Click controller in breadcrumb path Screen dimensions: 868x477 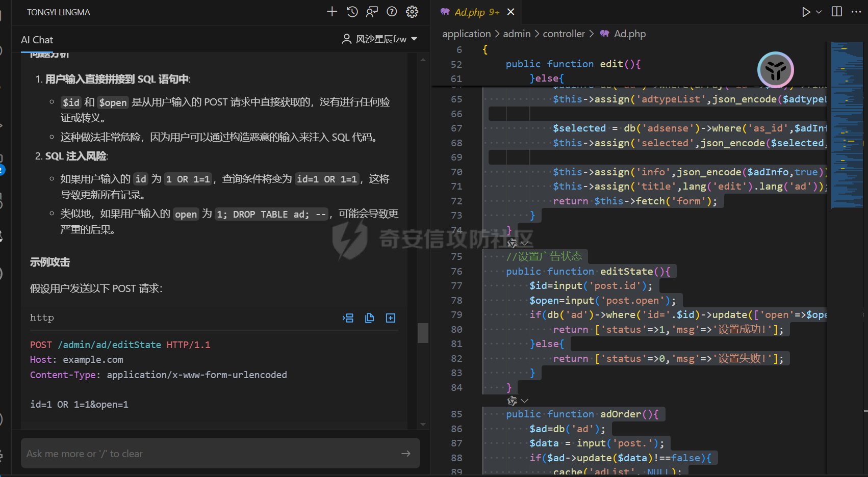(x=564, y=34)
